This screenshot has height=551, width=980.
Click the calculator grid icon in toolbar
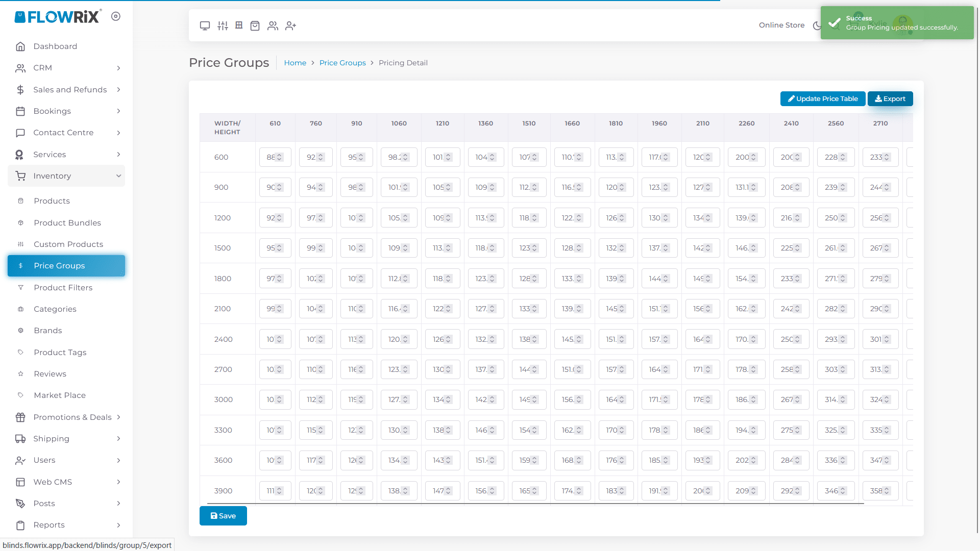point(239,25)
